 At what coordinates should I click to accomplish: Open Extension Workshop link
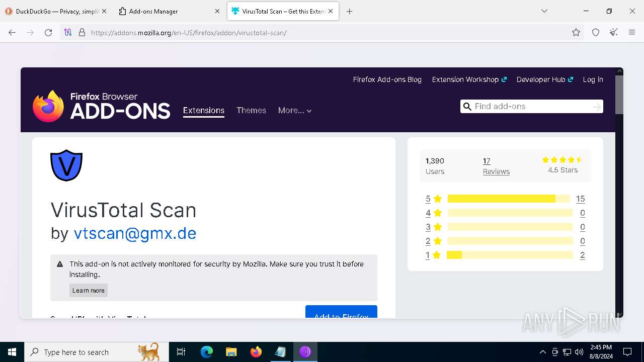tap(469, 79)
